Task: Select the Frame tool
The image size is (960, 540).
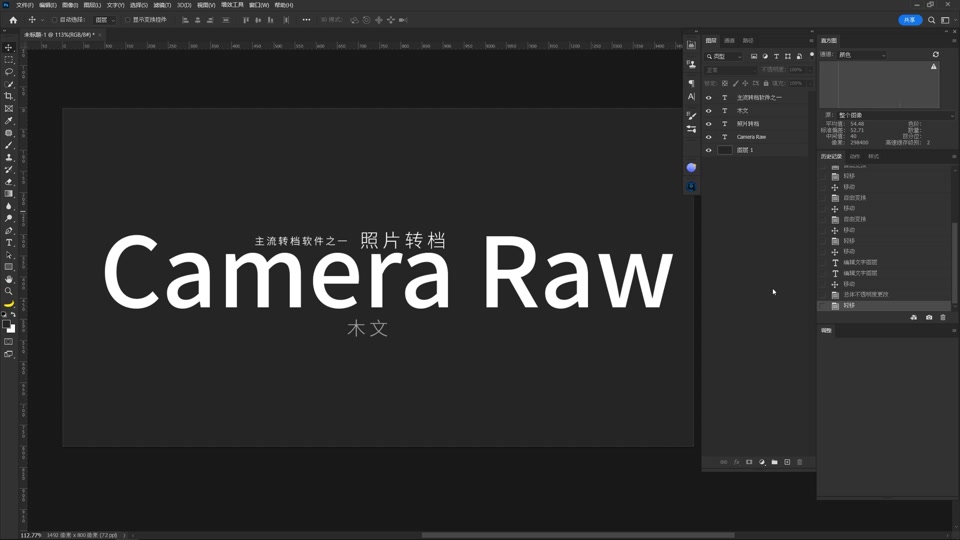Action: (x=9, y=108)
